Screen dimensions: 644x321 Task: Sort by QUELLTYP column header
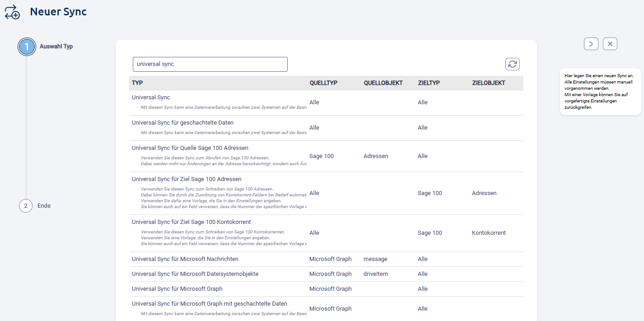coord(323,83)
